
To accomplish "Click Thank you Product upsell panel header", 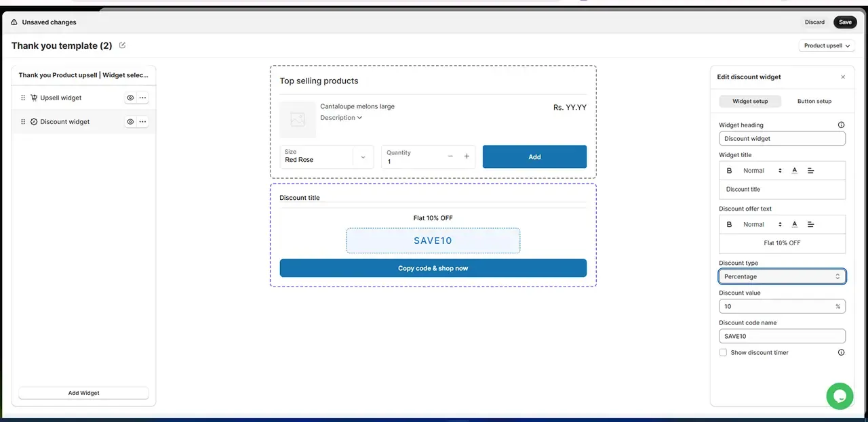I will click(83, 75).
